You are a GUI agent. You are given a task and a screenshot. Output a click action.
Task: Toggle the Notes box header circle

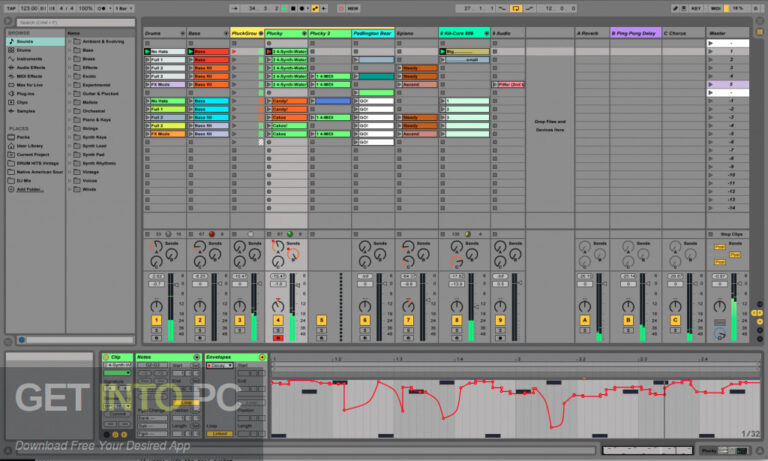click(x=197, y=357)
